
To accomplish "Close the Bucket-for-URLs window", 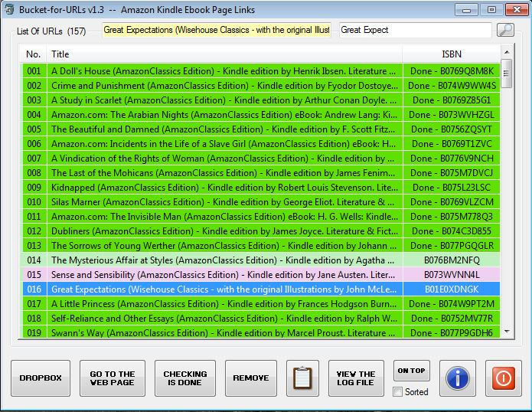I will click(517, 10).
